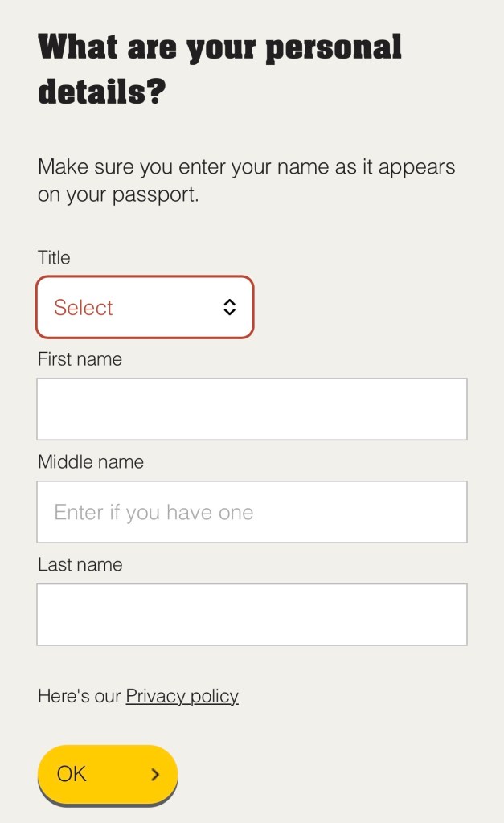The width and height of the screenshot is (504, 823).
Task: Click the "First name" label
Action: point(80,359)
